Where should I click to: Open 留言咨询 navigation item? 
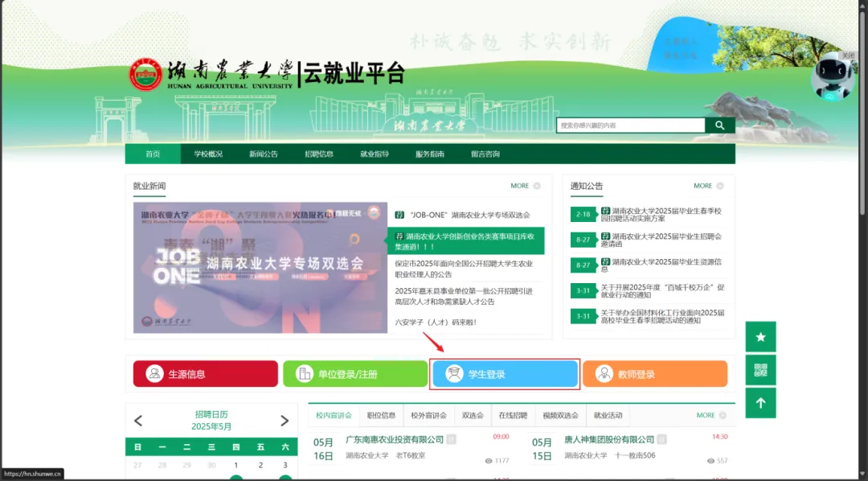[485, 154]
